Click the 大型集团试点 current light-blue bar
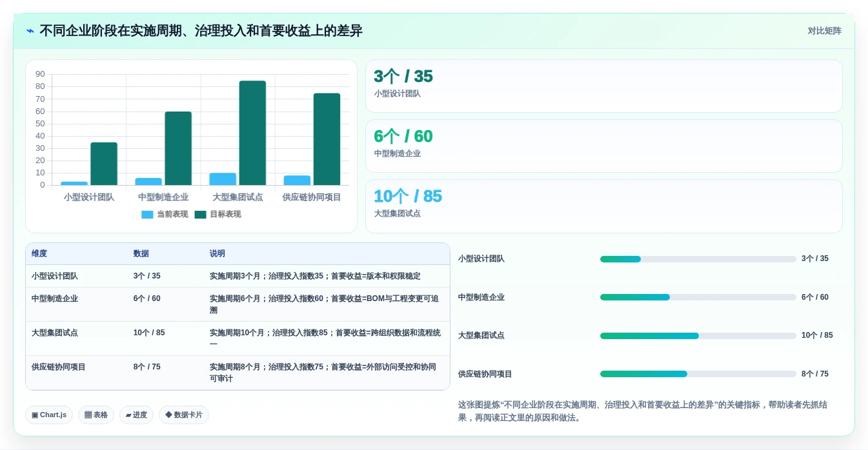Image resolution: width=868 pixels, height=450 pixels. pyautogui.click(x=223, y=179)
